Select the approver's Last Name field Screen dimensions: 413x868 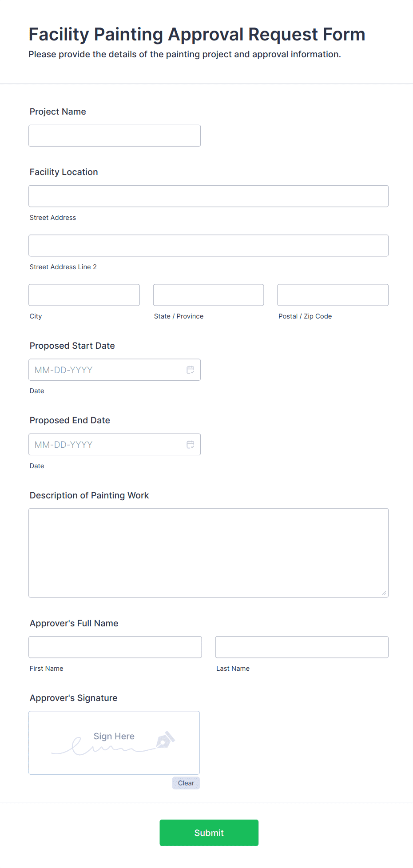coord(302,647)
